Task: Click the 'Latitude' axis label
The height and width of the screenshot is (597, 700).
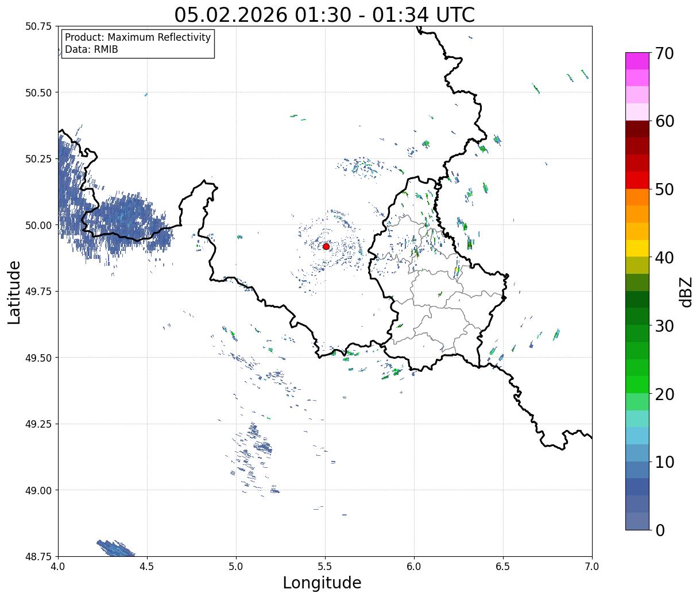Action: [14, 292]
